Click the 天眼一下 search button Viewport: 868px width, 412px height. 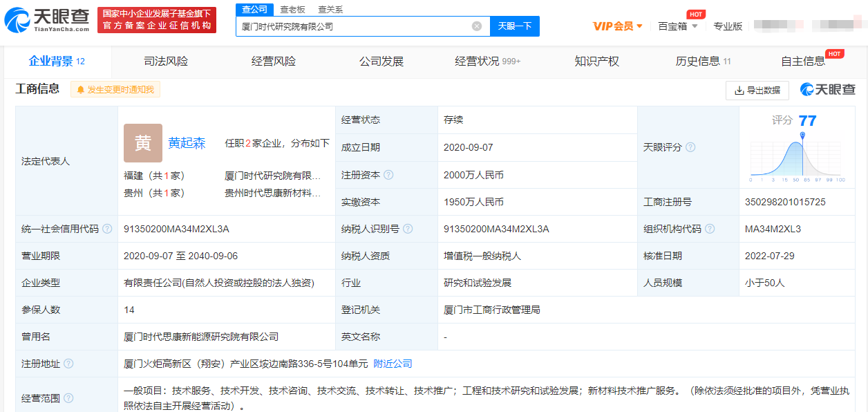pos(515,26)
